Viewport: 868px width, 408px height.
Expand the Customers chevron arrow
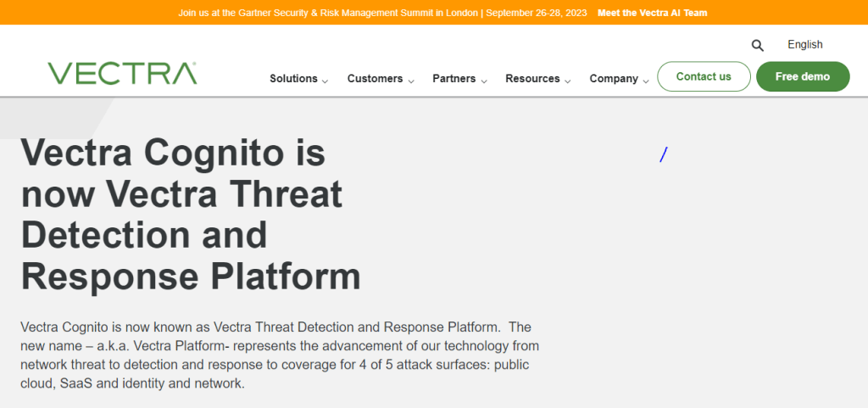tap(411, 81)
